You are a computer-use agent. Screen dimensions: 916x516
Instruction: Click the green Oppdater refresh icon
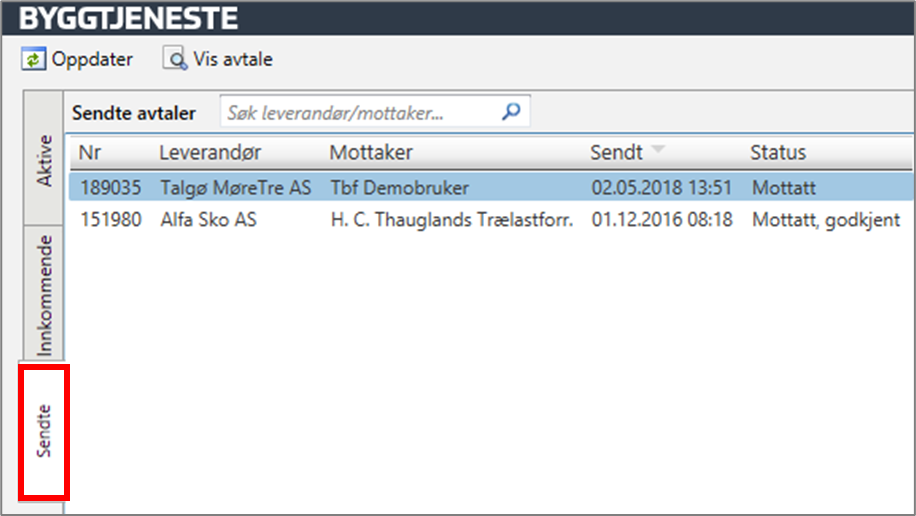pyautogui.click(x=33, y=60)
